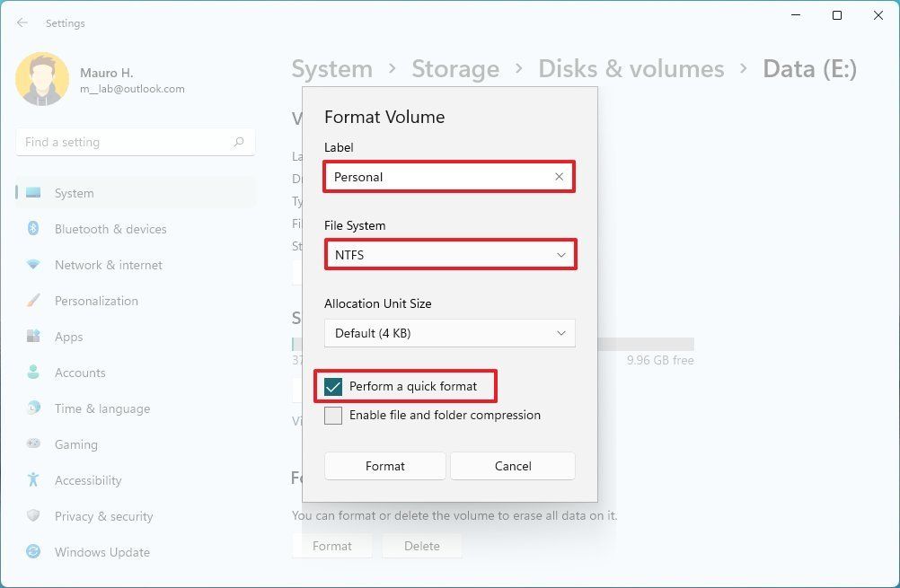This screenshot has height=588, width=900.
Task: Open the Bluetooth & devices settings icon
Action: point(33,229)
